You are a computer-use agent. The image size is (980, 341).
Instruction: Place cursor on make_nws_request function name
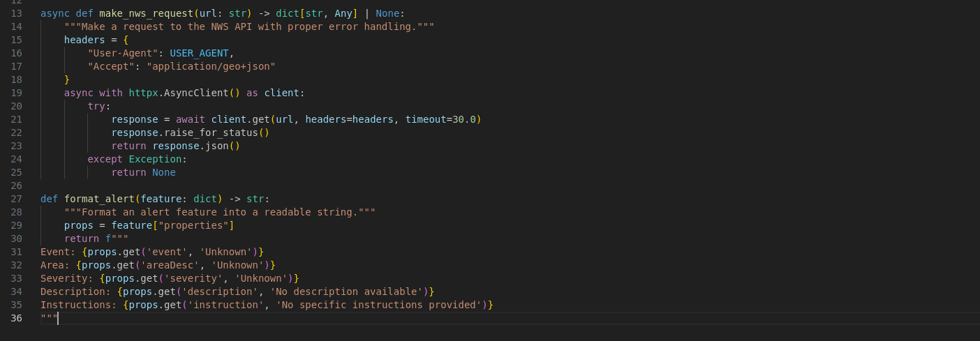click(146, 13)
